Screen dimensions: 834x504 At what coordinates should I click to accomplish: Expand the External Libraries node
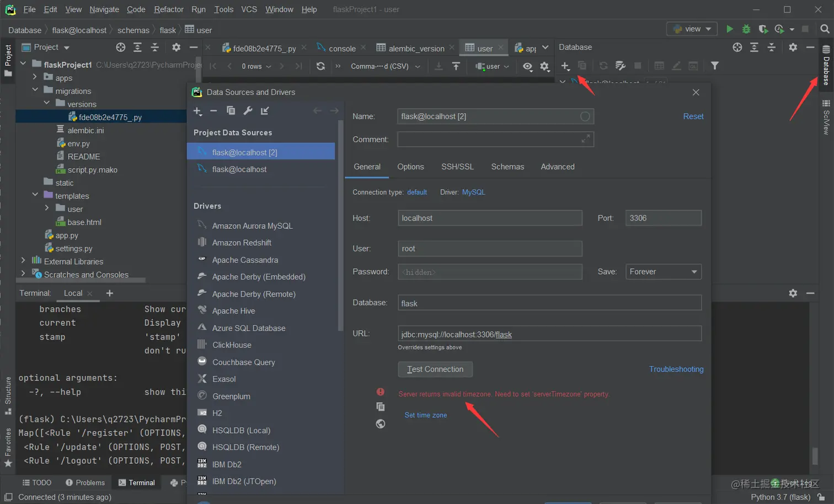pos(23,261)
